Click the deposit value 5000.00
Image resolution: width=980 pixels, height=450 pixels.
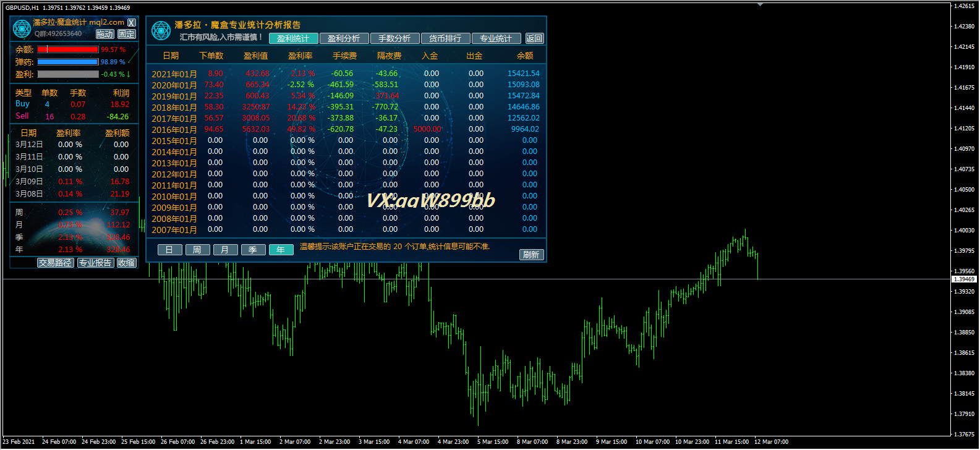point(427,129)
